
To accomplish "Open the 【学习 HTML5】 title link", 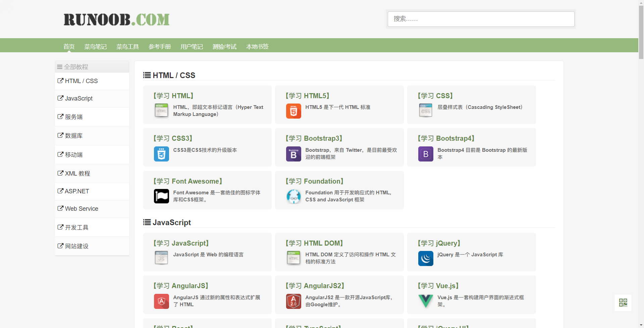I will [308, 96].
